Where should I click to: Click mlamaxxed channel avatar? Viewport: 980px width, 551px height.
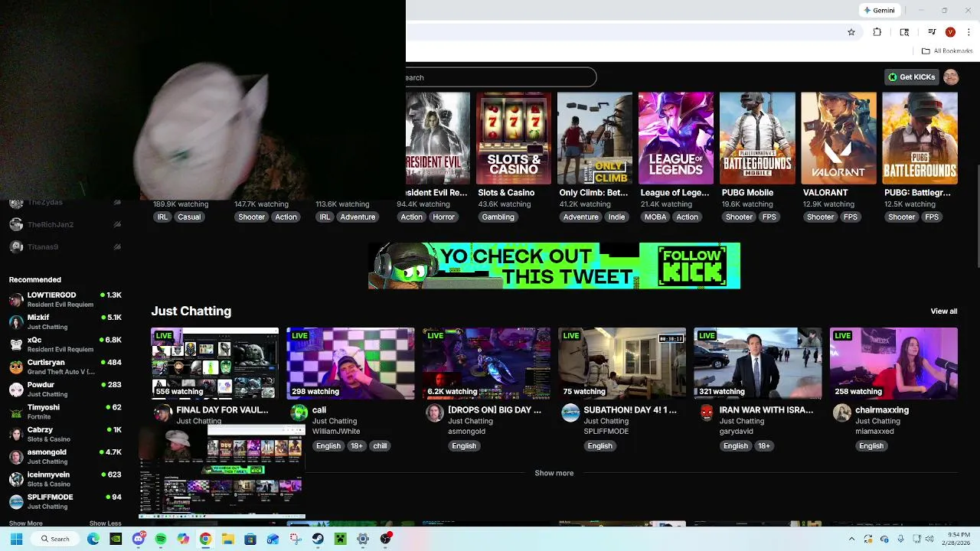pos(842,413)
